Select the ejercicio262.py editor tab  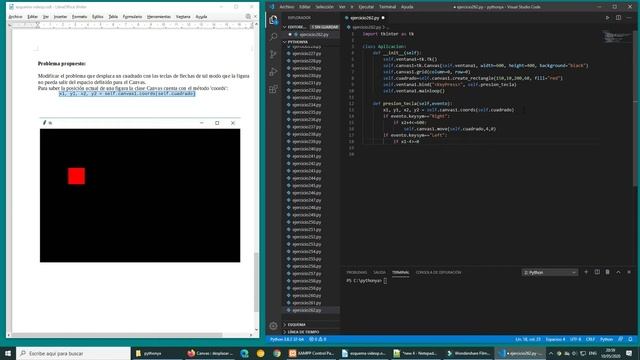point(364,18)
